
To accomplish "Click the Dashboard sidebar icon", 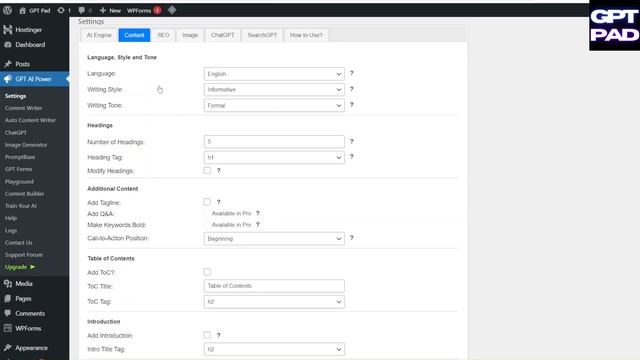I will 7,44.
